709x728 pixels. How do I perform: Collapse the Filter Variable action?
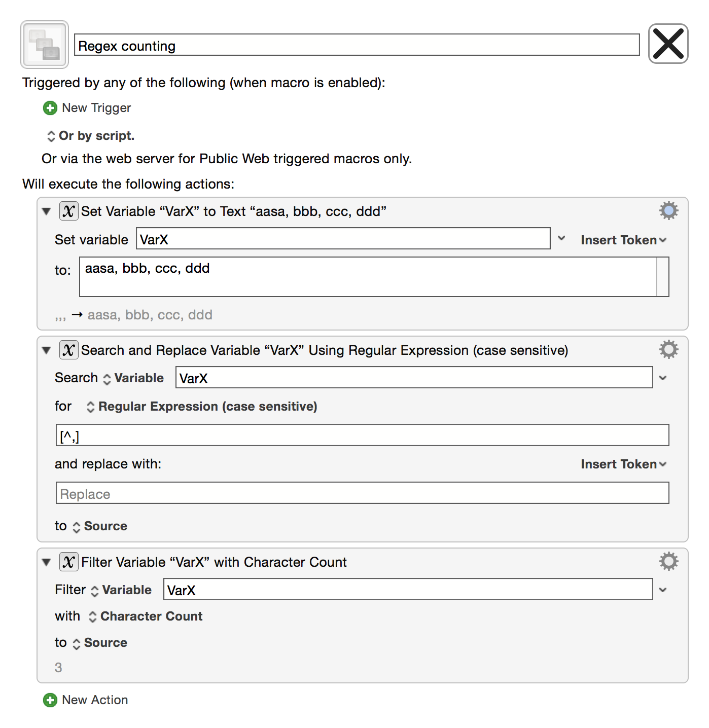(x=47, y=562)
